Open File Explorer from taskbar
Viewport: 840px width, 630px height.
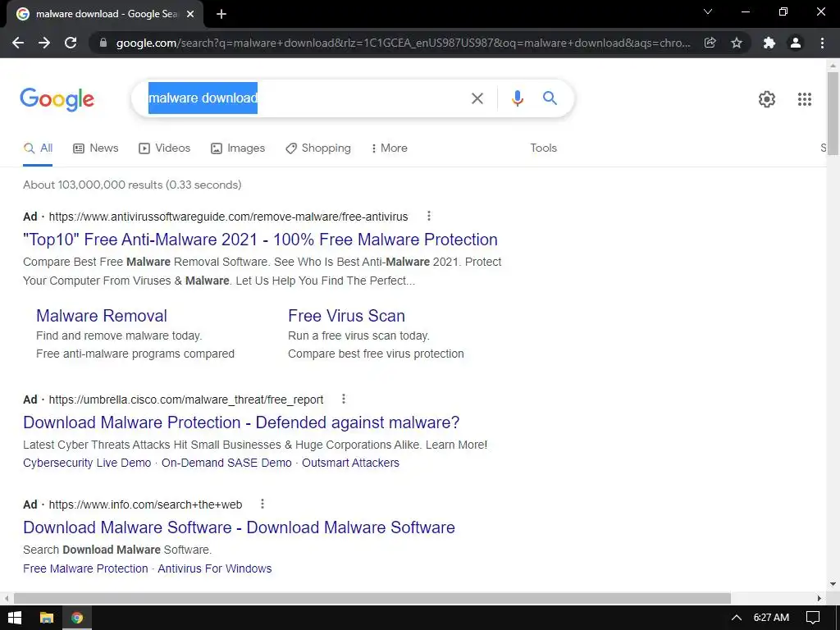click(47, 618)
